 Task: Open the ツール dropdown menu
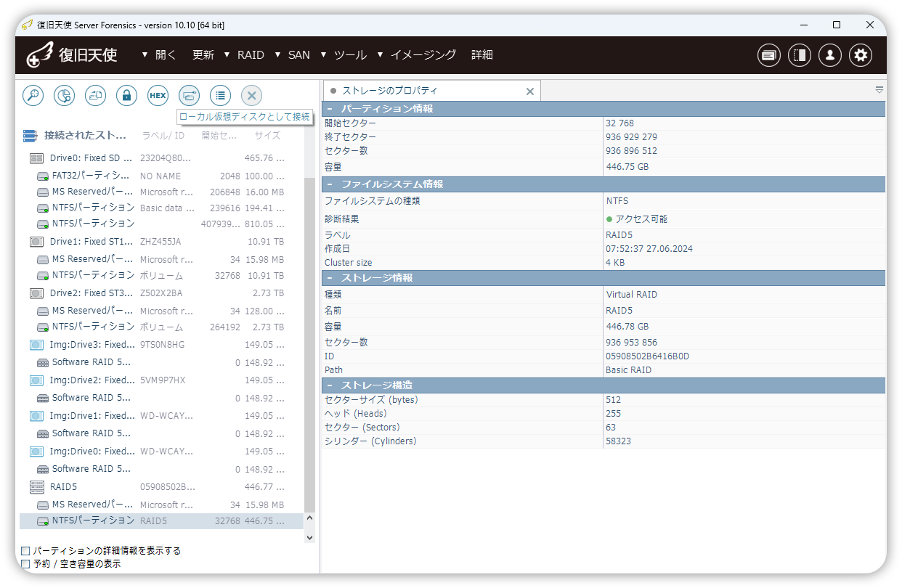point(344,55)
